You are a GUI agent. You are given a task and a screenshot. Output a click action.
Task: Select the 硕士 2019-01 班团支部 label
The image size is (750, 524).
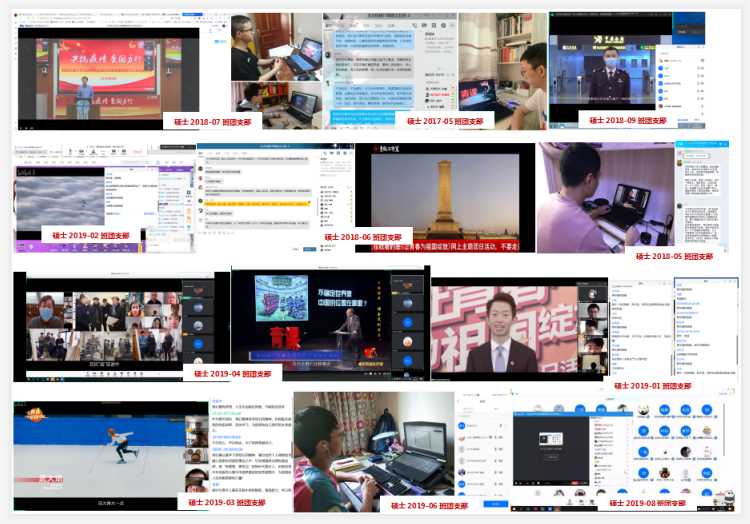652,385
